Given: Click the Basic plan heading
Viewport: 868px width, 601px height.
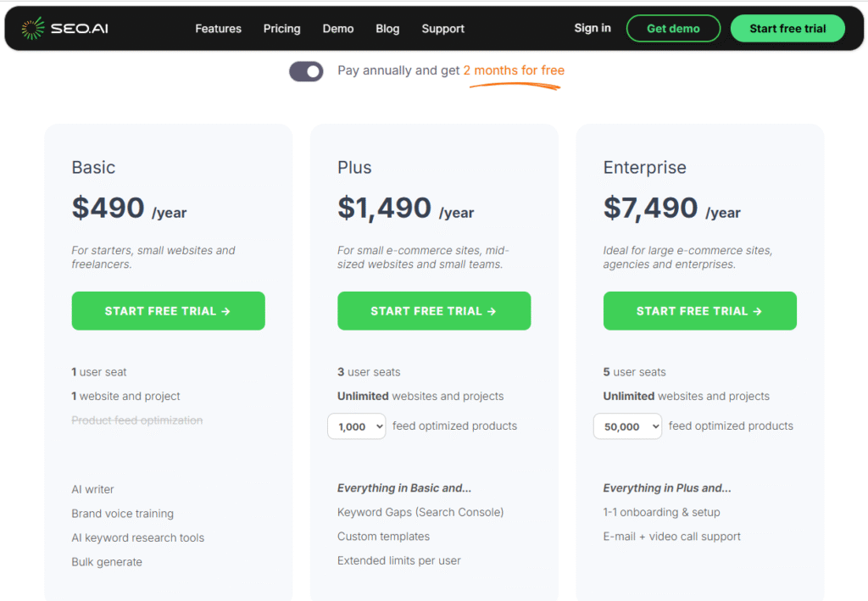Looking at the screenshot, I should point(93,167).
